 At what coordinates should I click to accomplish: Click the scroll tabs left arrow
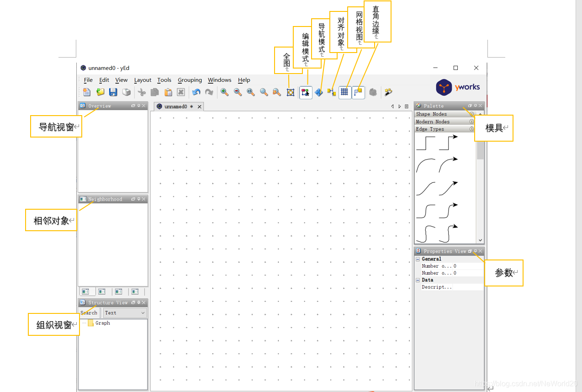[x=392, y=106]
